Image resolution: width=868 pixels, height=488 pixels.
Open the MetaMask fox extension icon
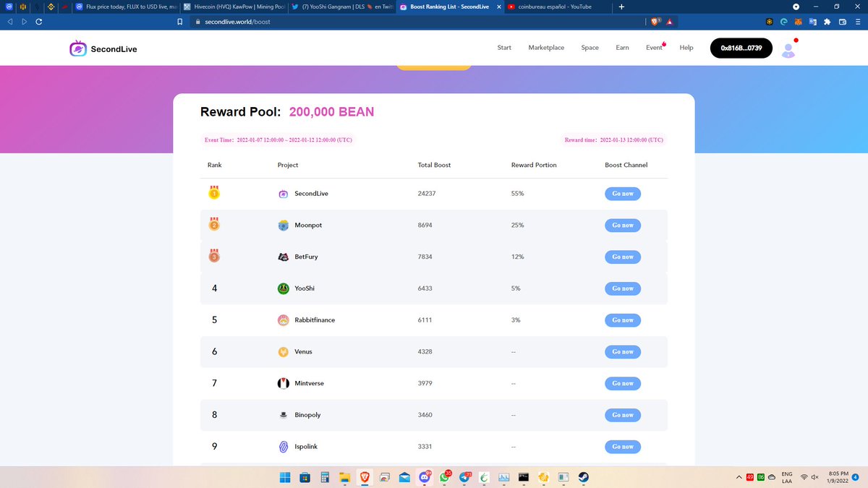click(x=799, y=22)
